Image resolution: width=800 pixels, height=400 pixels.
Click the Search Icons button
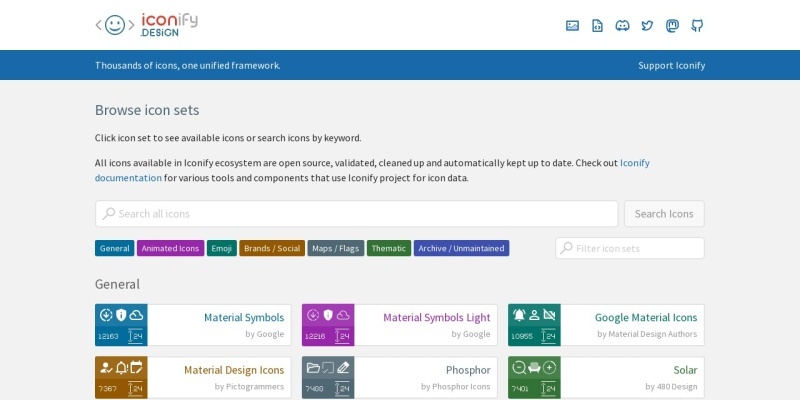pos(664,214)
